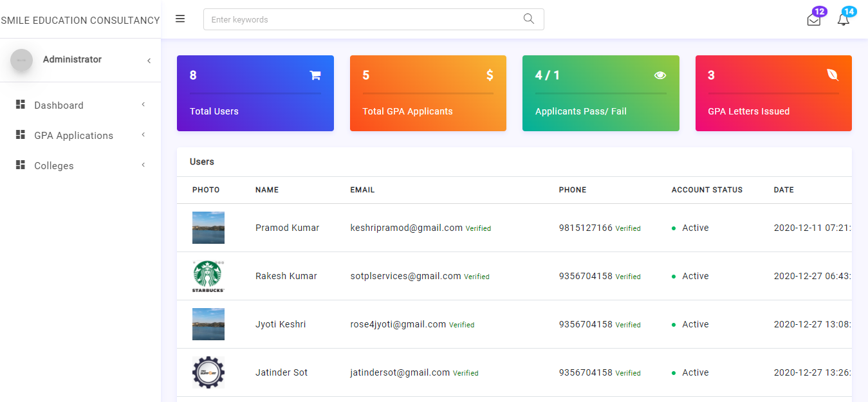
Task: Click Jatinder Sot's phone number
Action: tap(586, 372)
